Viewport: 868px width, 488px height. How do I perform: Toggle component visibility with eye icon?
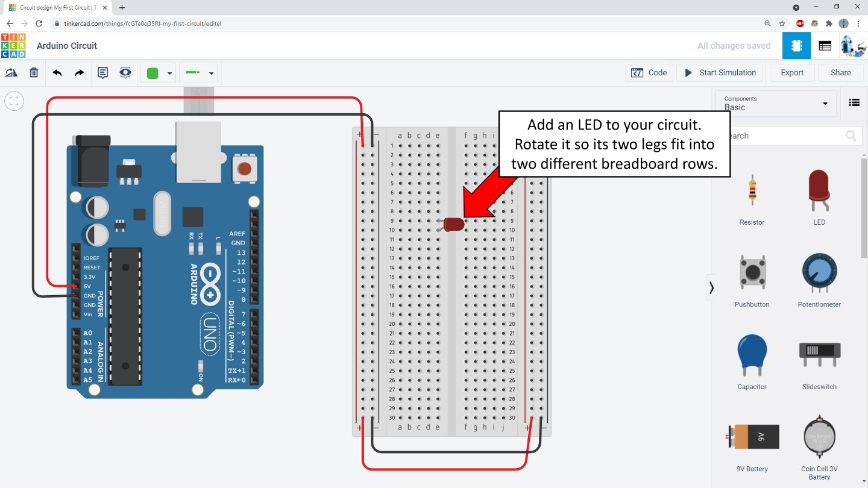tap(125, 72)
